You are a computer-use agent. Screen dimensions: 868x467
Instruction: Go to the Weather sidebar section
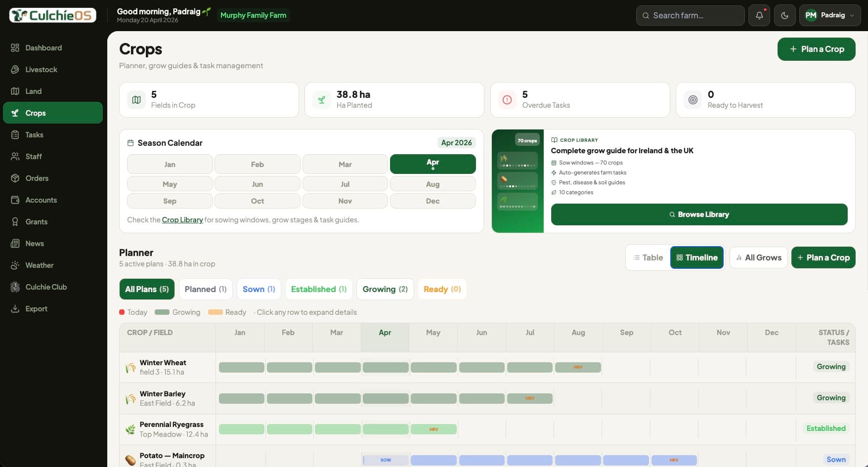[39, 265]
